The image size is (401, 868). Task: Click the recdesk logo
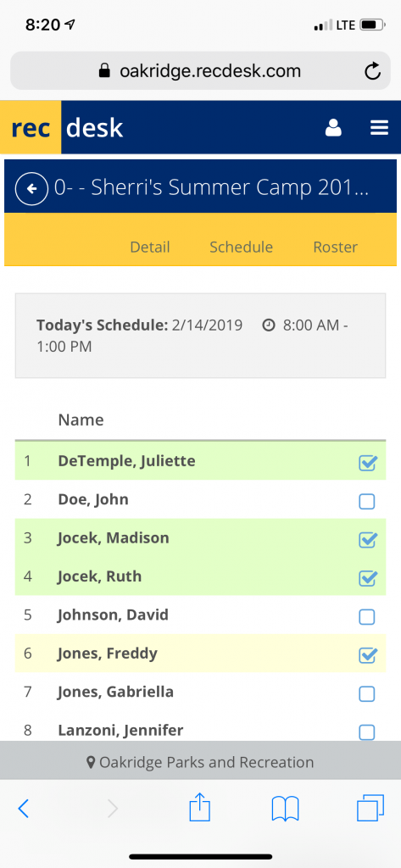66,127
